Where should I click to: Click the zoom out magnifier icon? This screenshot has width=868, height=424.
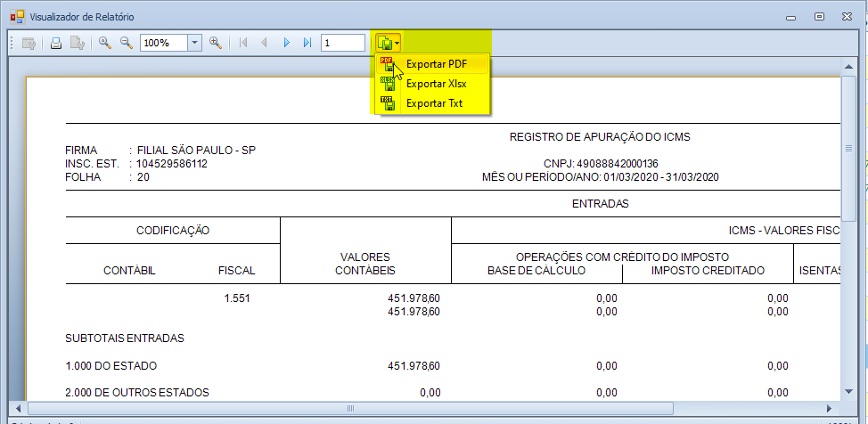[x=126, y=43]
